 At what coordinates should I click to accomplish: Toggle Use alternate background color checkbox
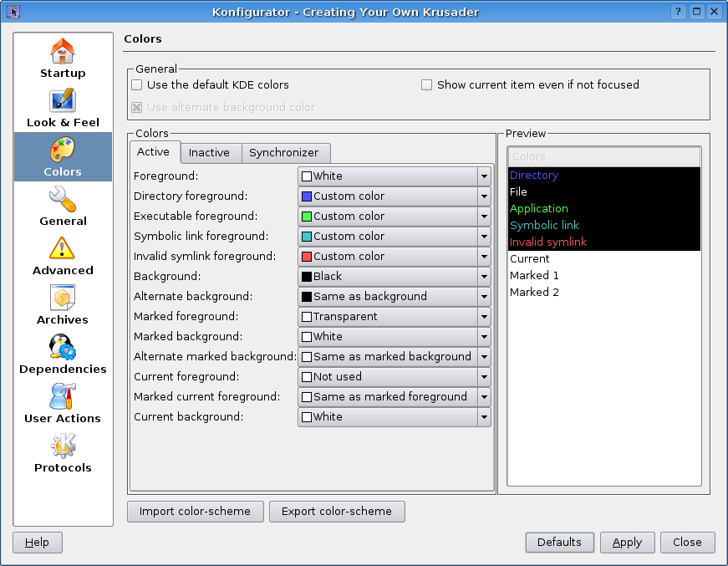[x=136, y=108]
